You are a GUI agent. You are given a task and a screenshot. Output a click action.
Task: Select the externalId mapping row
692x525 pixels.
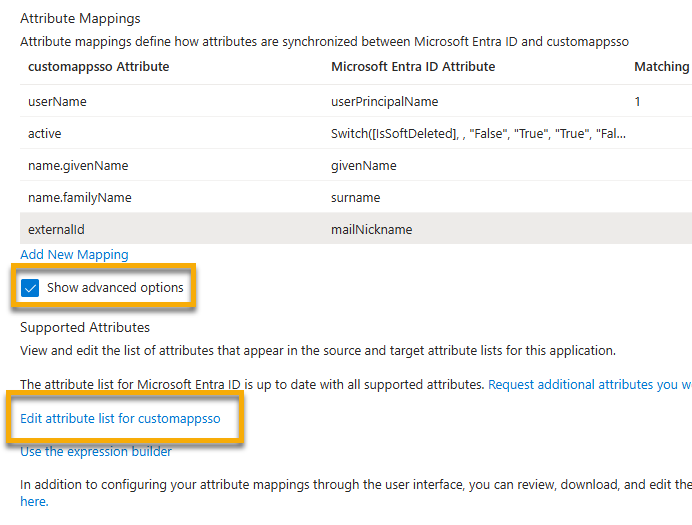(356, 229)
